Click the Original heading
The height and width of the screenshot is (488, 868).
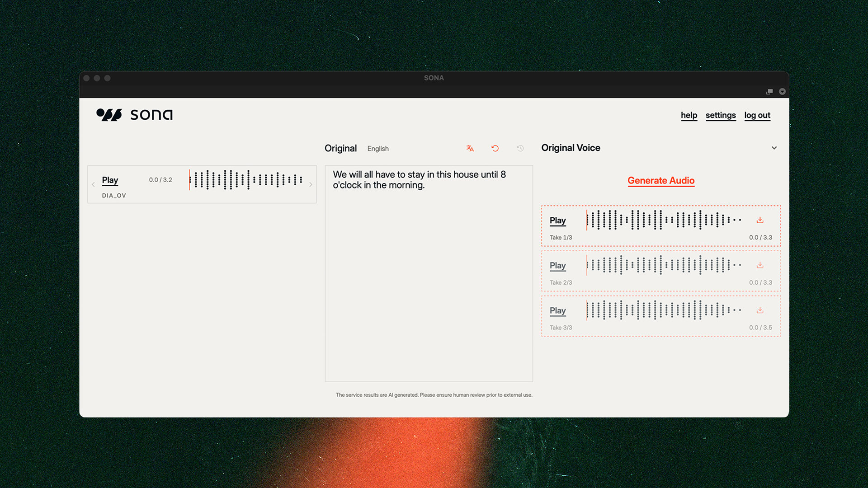point(340,148)
